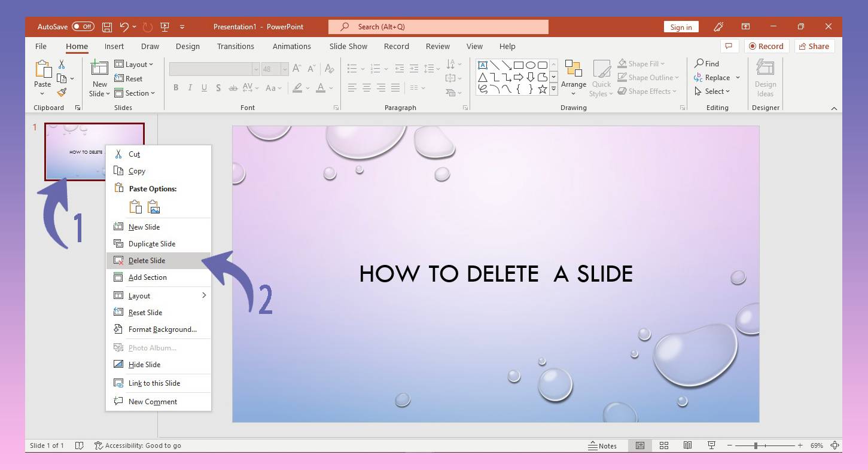Click the slide title HOW TO DELETE A SLIDE
The image size is (868, 470).
496,274
